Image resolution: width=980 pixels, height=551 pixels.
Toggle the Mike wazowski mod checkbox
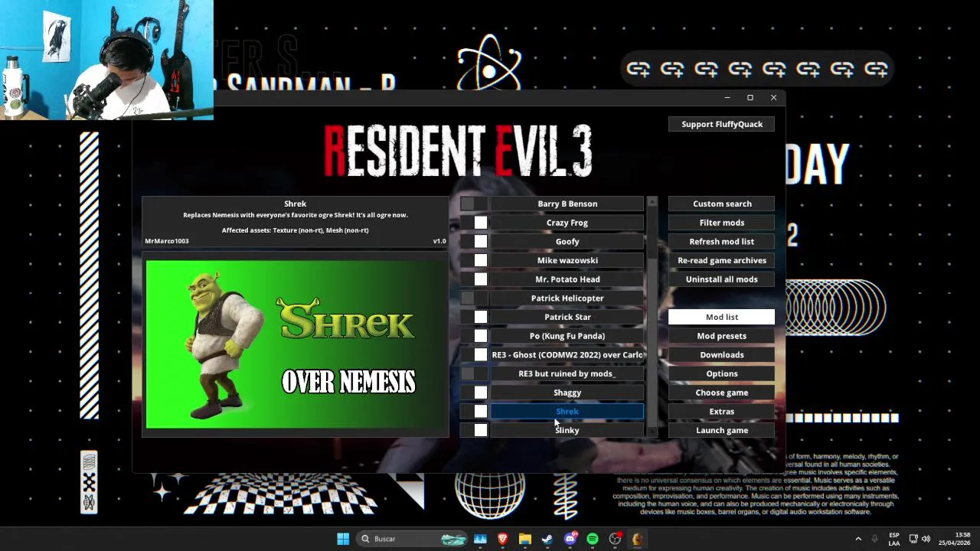click(x=473, y=260)
